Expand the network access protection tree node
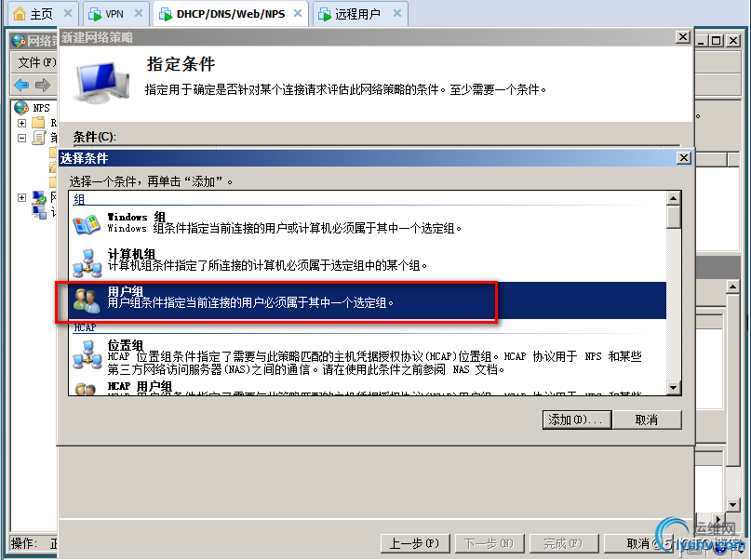The image size is (751, 560). (21, 197)
